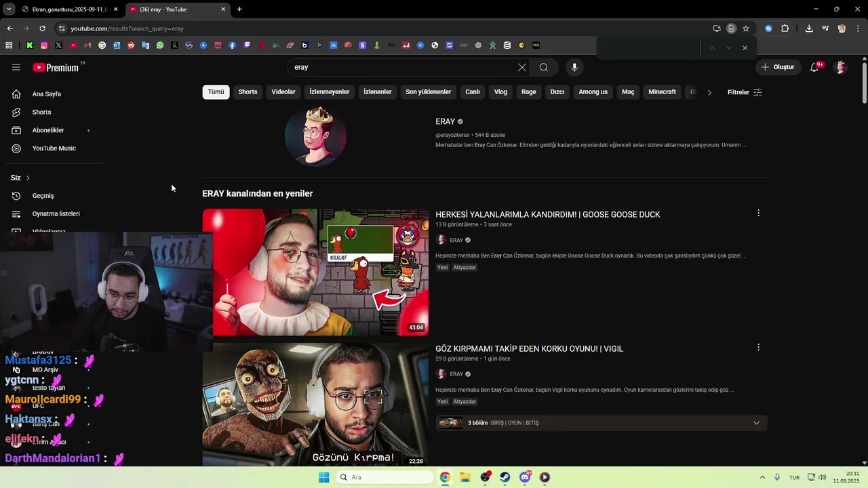
Task: Select the İzlenmeyenler filter chip
Action: 330,92
